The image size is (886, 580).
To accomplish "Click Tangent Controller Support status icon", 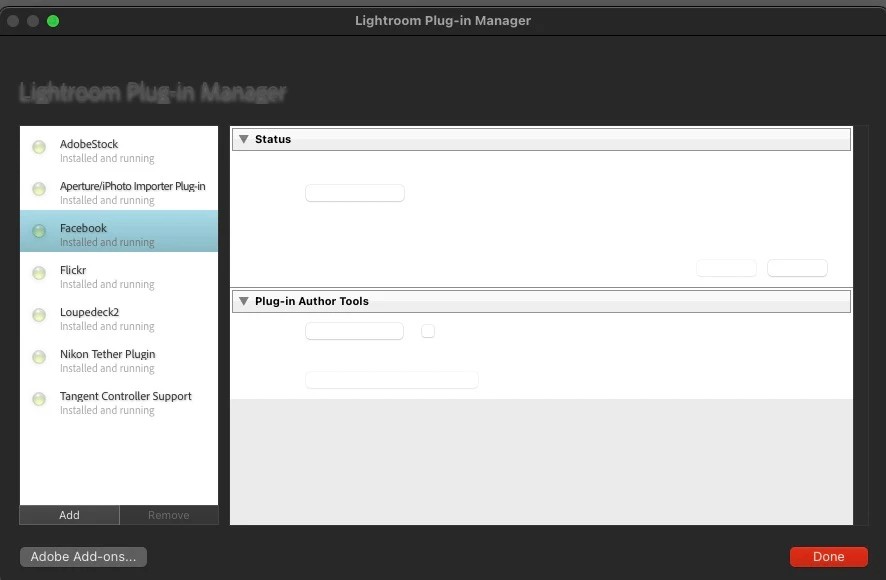I will tap(39, 399).
